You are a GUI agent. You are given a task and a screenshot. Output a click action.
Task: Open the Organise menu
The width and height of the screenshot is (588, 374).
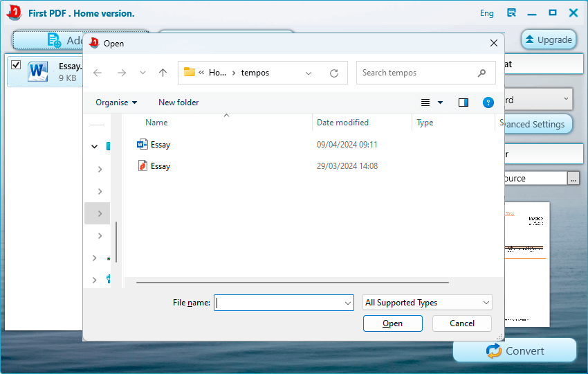[116, 103]
